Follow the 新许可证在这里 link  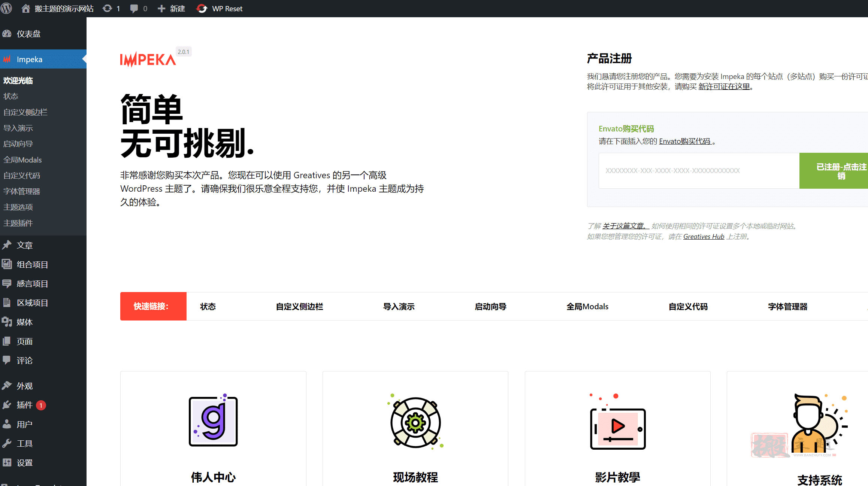(x=724, y=86)
